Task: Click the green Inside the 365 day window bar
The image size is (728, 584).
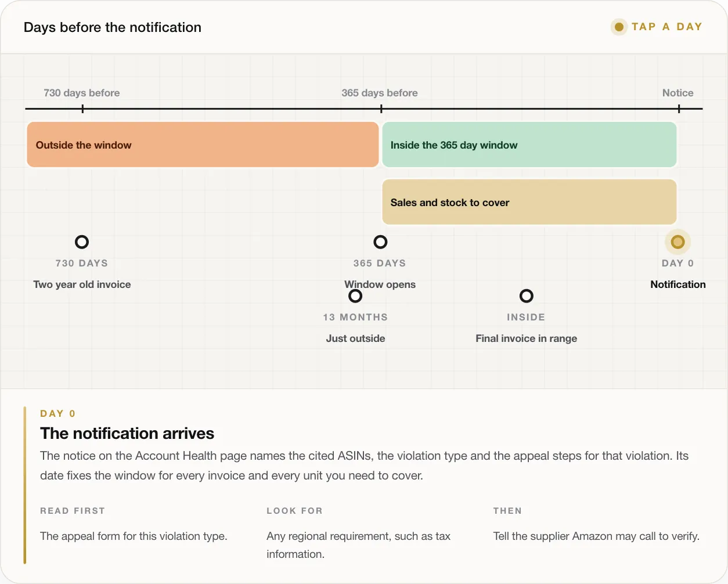Action: pyautogui.click(x=529, y=145)
